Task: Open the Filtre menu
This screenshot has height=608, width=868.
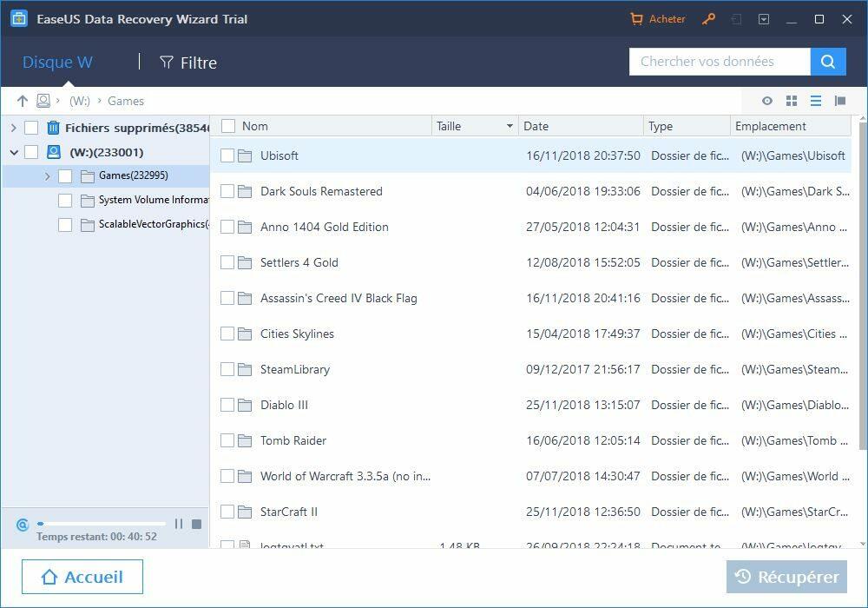Action: [188, 63]
